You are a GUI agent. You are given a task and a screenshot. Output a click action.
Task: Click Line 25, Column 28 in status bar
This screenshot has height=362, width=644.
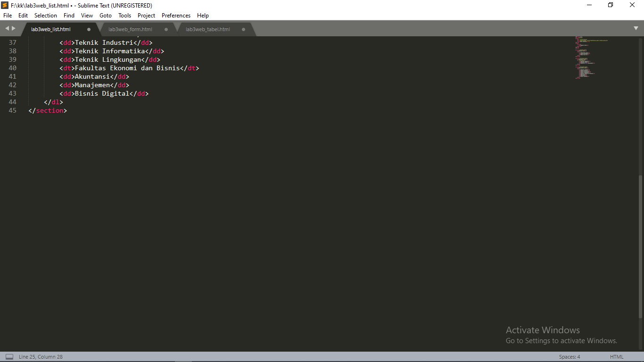41,357
